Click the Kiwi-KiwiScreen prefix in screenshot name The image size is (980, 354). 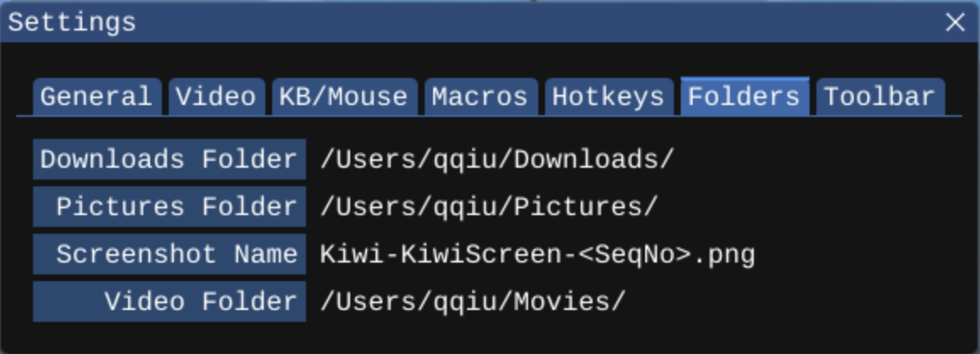pos(441,254)
